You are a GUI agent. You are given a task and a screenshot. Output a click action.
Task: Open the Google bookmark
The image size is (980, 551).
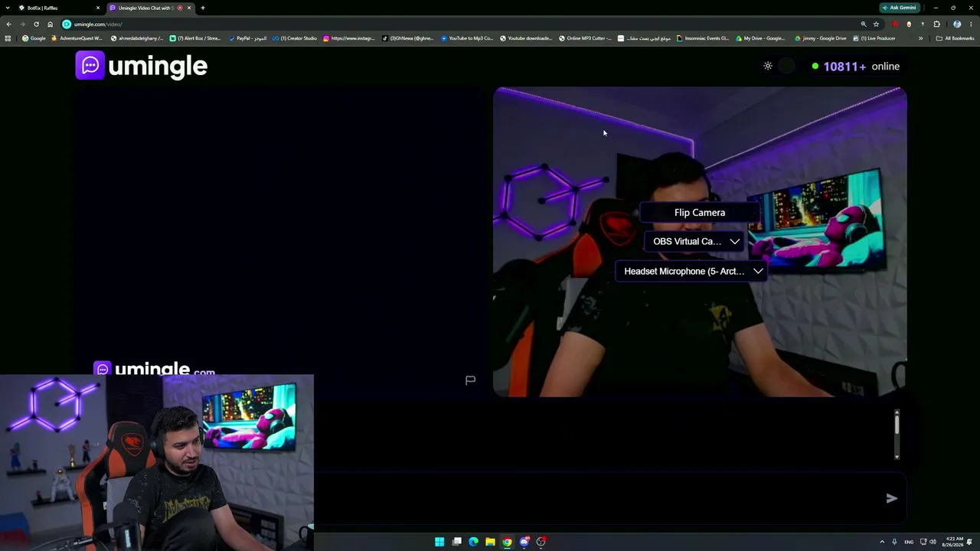[x=34, y=38]
